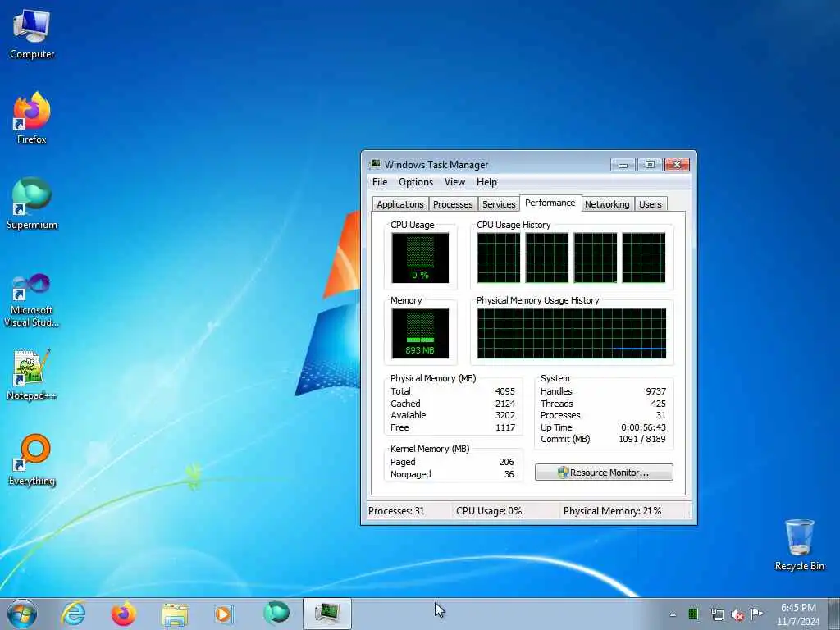Click the Threads value 425
Image resolution: width=840 pixels, height=630 pixels.
[x=658, y=404]
